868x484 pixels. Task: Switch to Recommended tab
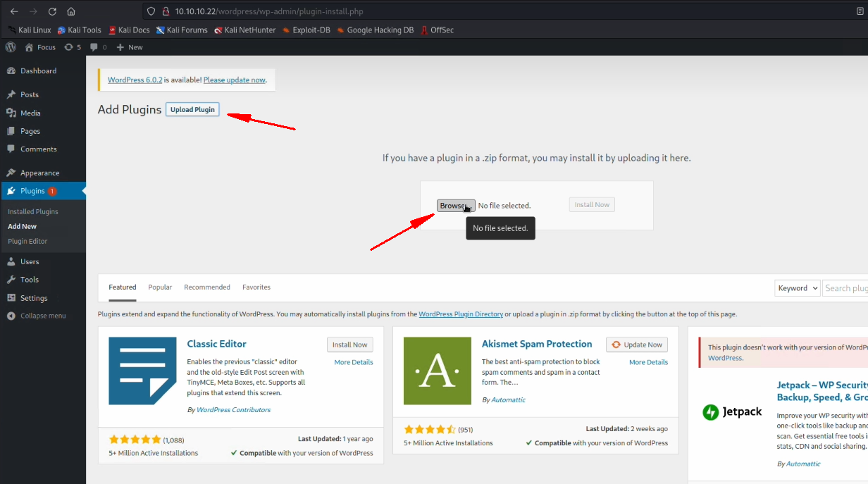click(x=207, y=287)
